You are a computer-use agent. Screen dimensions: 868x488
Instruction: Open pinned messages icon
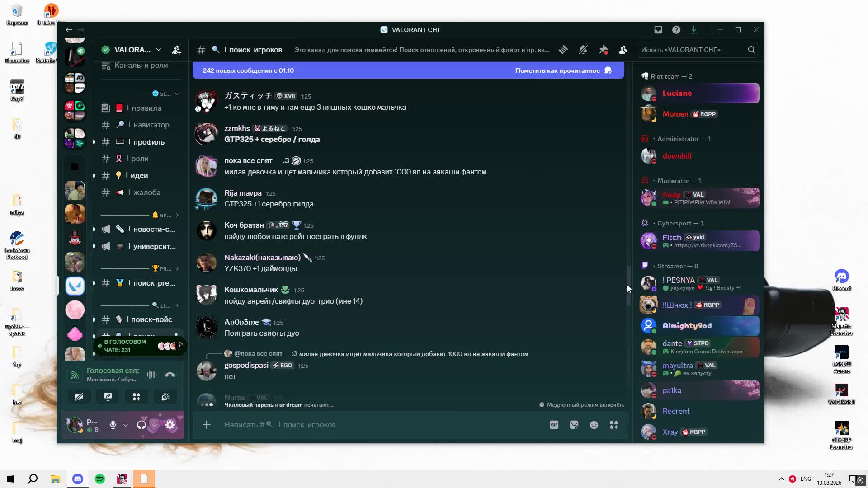604,50
